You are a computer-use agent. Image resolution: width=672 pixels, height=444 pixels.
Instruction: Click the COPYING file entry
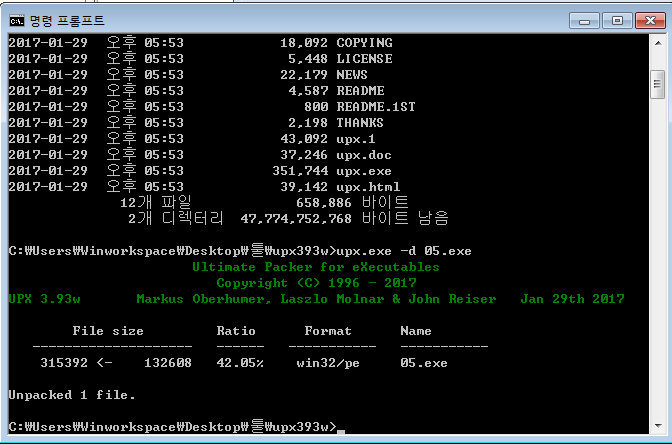pyautogui.click(x=364, y=43)
